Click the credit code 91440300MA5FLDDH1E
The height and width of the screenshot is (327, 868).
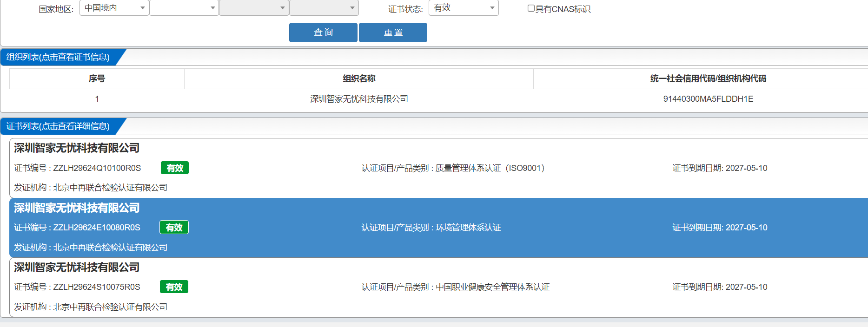click(708, 99)
